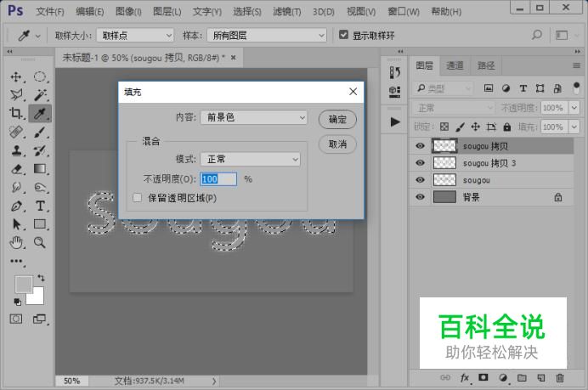Close the Fill dialog
This screenshot has width=588, height=390.
pos(353,92)
